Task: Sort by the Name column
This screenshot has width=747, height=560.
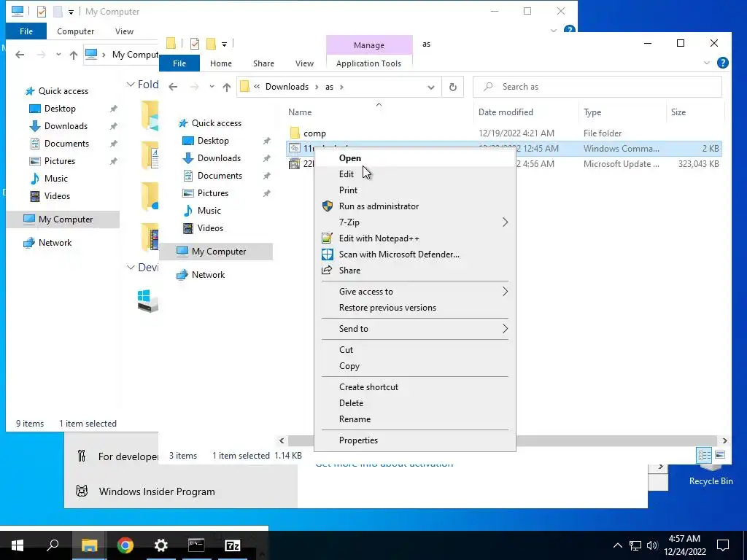Action: click(379, 112)
